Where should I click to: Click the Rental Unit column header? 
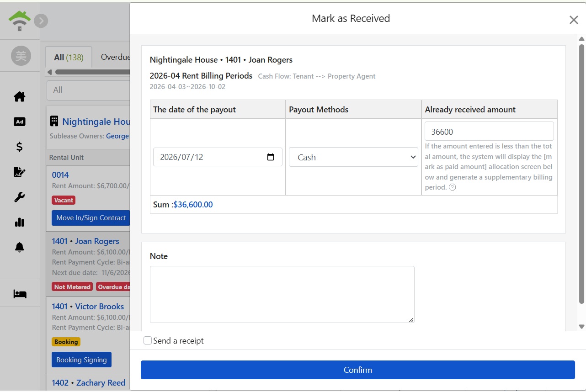click(x=66, y=157)
